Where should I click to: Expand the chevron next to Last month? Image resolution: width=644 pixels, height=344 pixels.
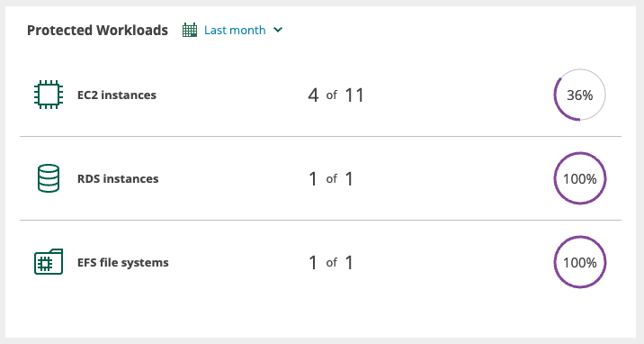278,30
